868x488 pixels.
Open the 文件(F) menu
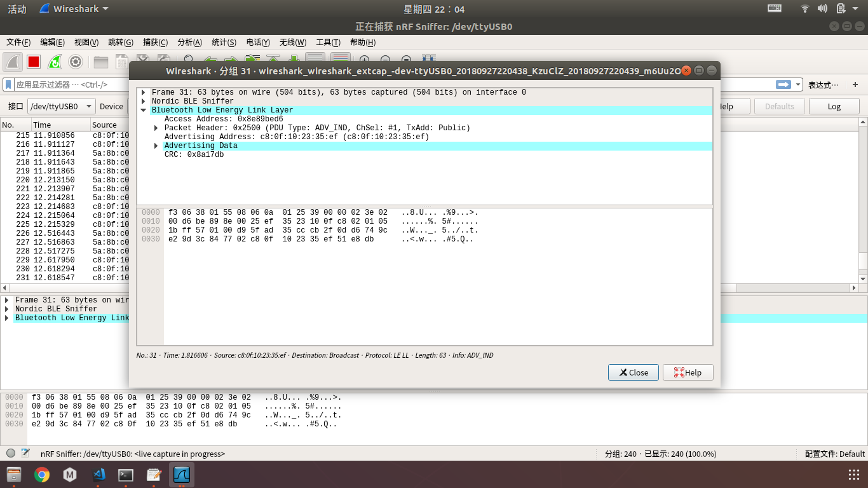coord(18,42)
